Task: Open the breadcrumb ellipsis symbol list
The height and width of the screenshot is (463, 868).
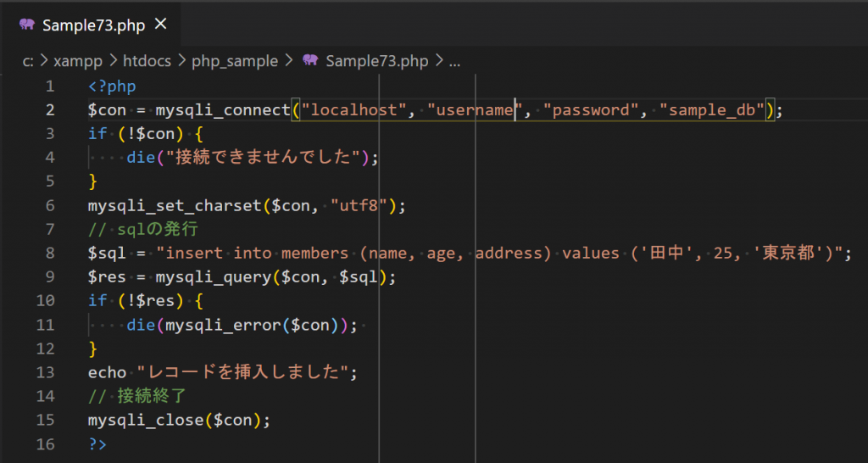Action: click(453, 61)
